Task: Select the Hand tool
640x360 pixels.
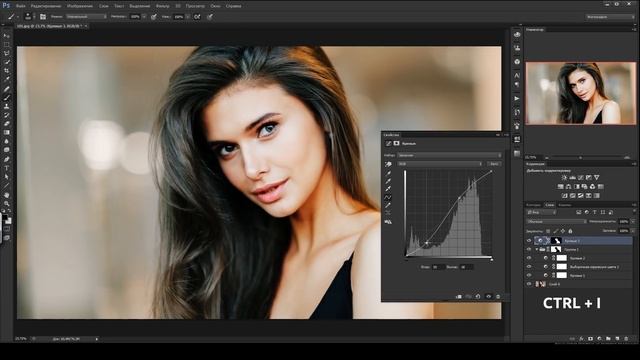Action: pyautogui.click(x=7, y=195)
